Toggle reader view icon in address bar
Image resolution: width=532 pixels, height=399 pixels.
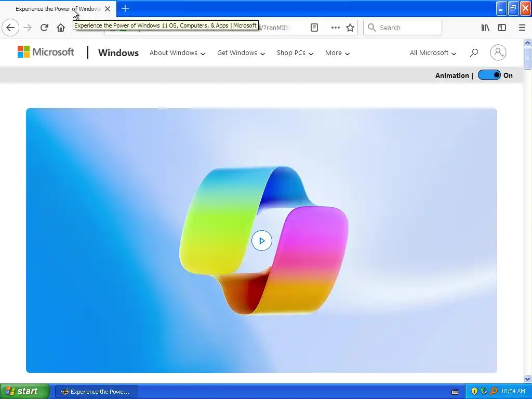point(314,28)
